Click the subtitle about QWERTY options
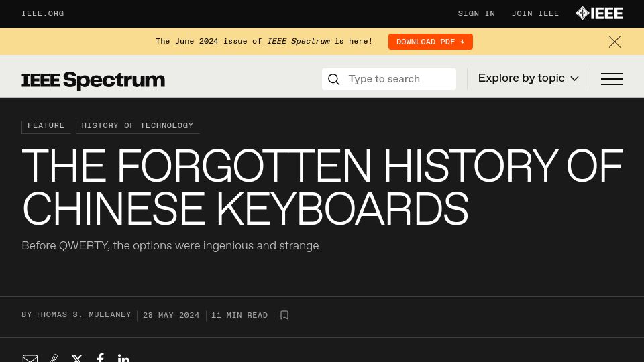 [170, 246]
